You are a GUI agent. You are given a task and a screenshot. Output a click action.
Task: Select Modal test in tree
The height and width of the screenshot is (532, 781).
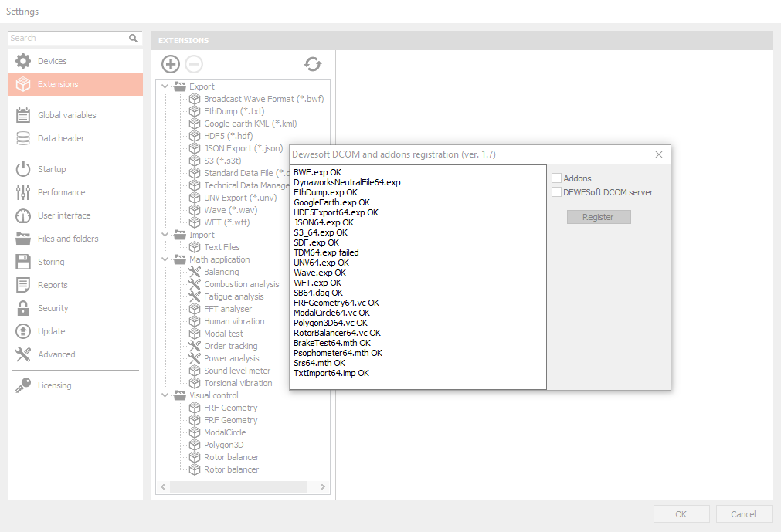point(224,334)
